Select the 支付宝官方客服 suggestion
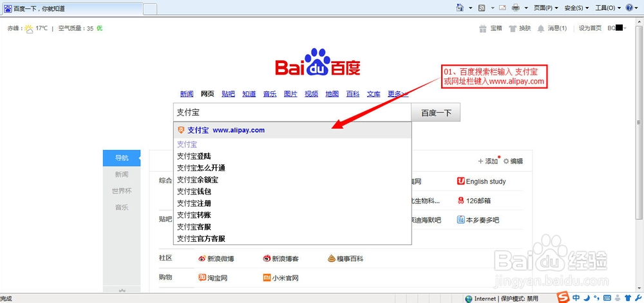This screenshot has height=303, width=644. tap(292, 239)
